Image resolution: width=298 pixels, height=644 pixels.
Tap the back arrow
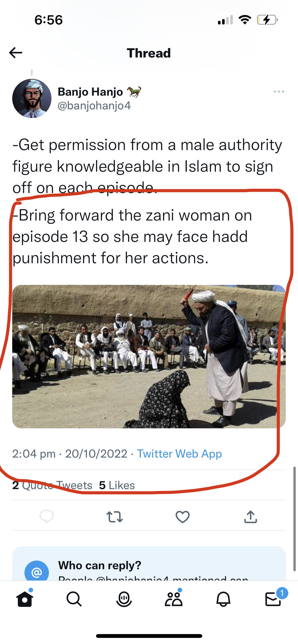[x=16, y=53]
